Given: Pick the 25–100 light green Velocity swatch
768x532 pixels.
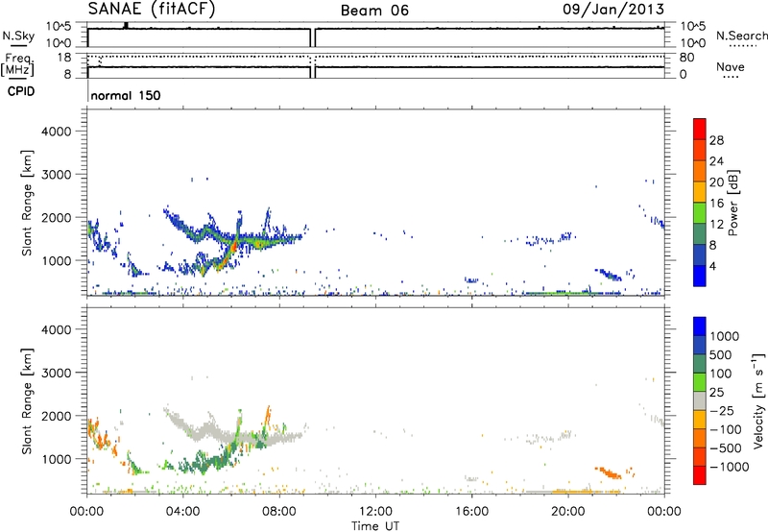Looking at the screenshot, I should click(700, 382).
